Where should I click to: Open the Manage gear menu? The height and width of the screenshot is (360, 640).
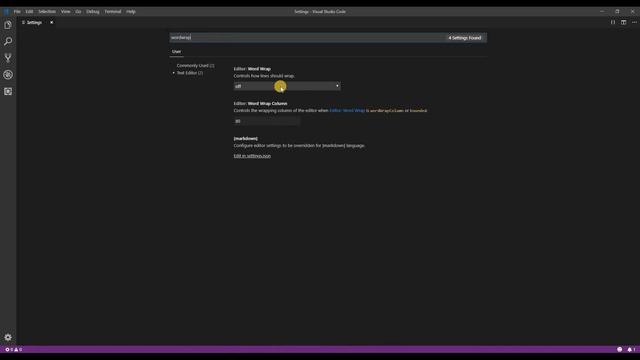[8, 337]
